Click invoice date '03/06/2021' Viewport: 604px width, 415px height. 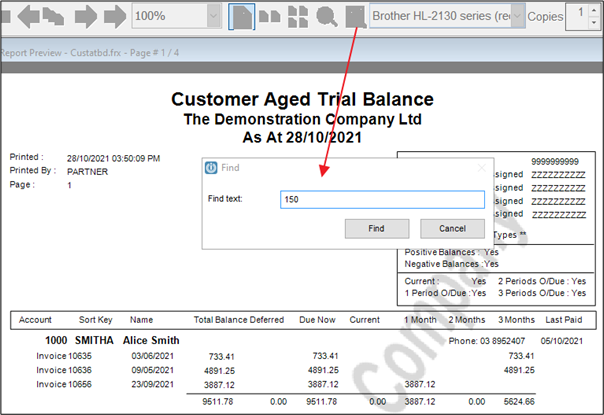[x=153, y=356]
